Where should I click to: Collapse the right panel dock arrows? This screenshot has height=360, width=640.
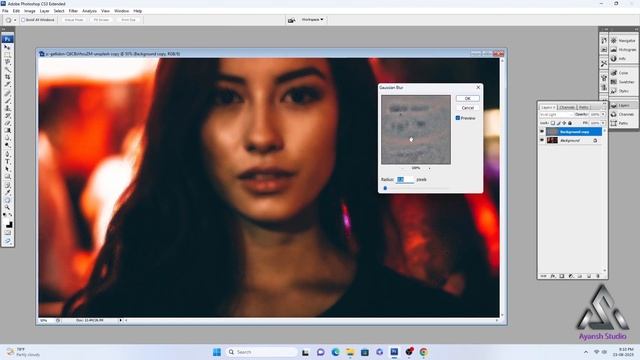click(x=636, y=29)
